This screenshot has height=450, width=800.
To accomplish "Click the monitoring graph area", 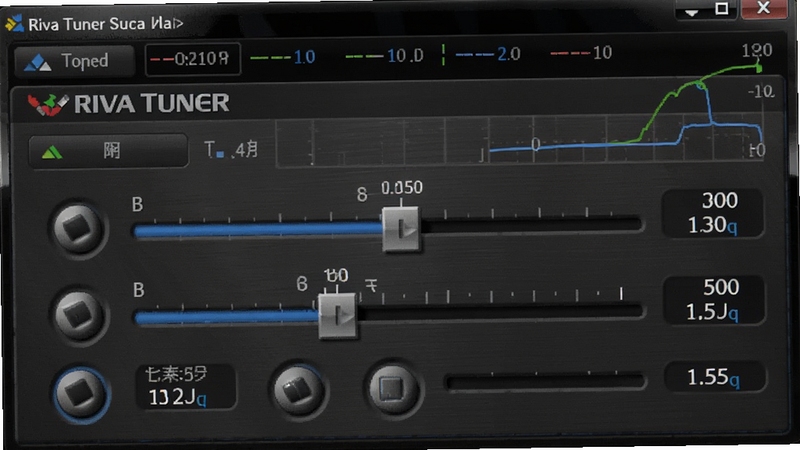I will 519,141.
